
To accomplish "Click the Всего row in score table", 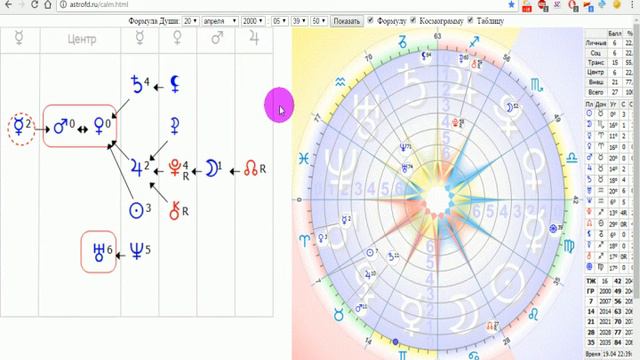I will point(609,92).
